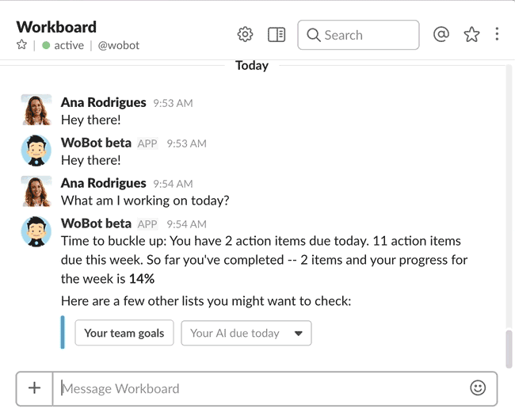The image size is (515, 420).
Task: Expand the Your AI due today dropdown
Action: coord(246,333)
